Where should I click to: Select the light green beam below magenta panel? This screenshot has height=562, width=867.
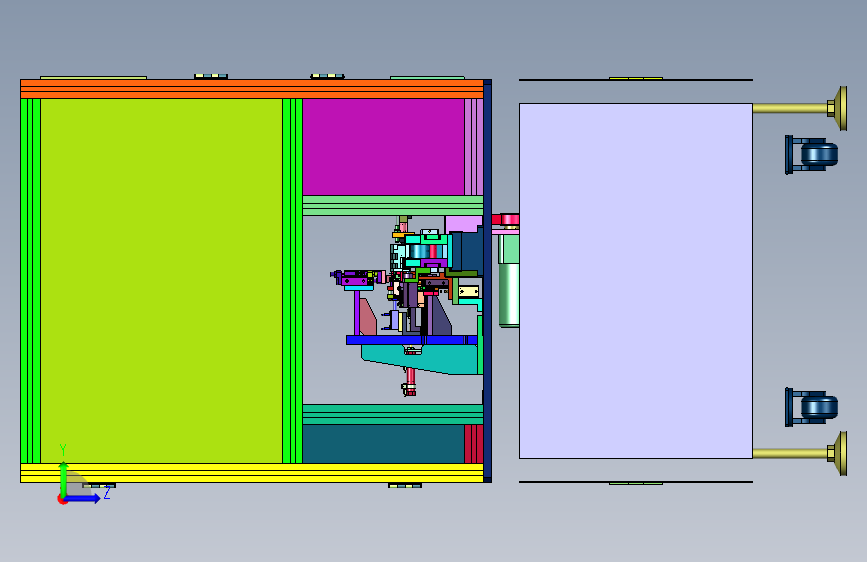coord(393,205)
